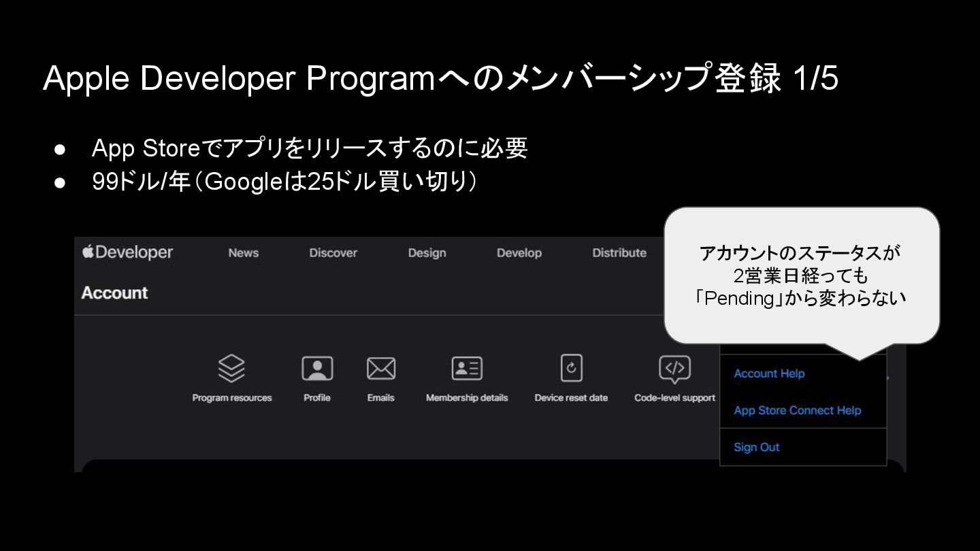
Task: Click the callout text mentioning Pending
Action: (x=800, y=275)
